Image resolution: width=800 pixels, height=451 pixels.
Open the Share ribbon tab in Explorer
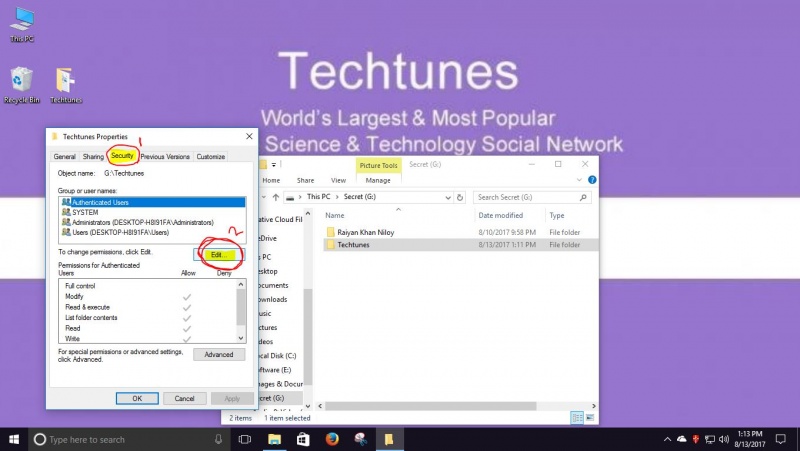305,180
